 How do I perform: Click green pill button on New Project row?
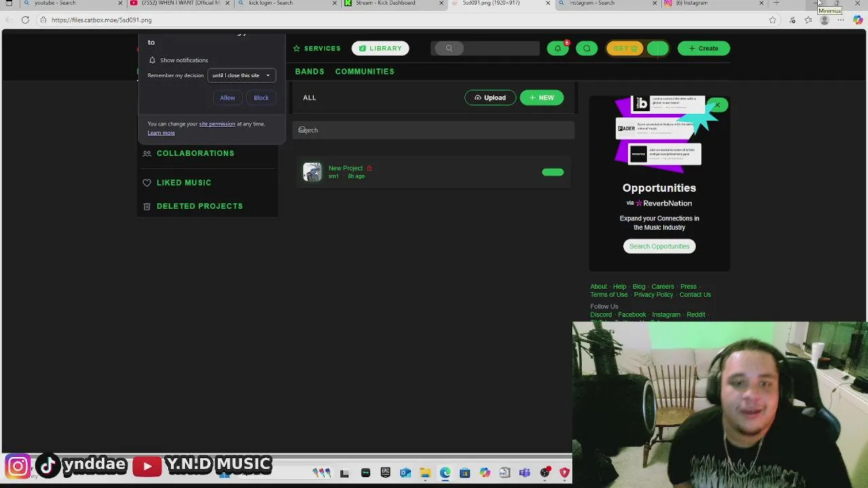coord(553,172)
